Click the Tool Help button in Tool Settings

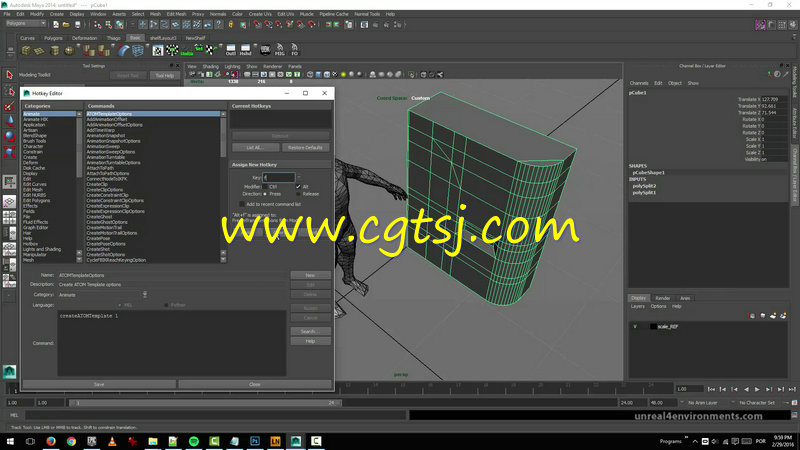[x=164, y=76]
